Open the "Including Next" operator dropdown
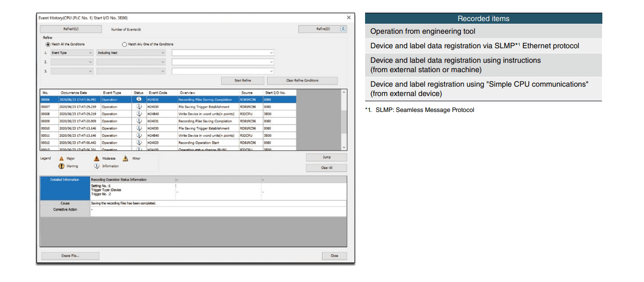The width and height of the screenshot is (644, 282). (131, 53)
